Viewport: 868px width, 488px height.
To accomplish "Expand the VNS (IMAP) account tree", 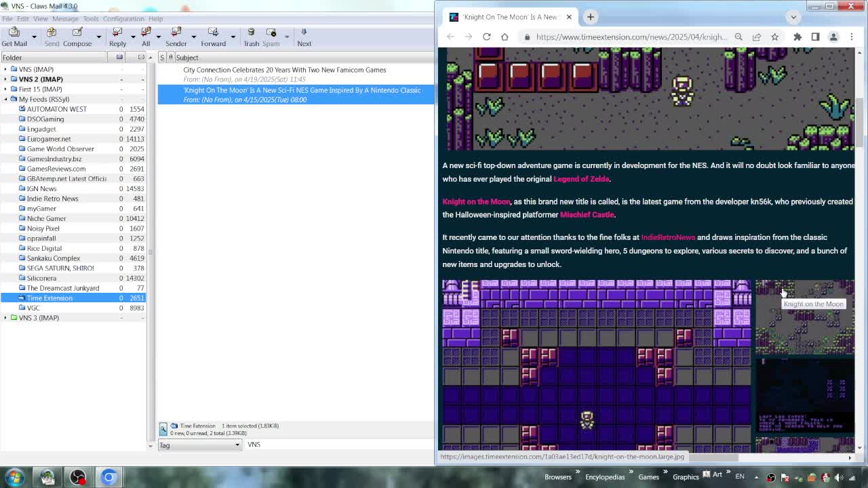I will [5, 69].
